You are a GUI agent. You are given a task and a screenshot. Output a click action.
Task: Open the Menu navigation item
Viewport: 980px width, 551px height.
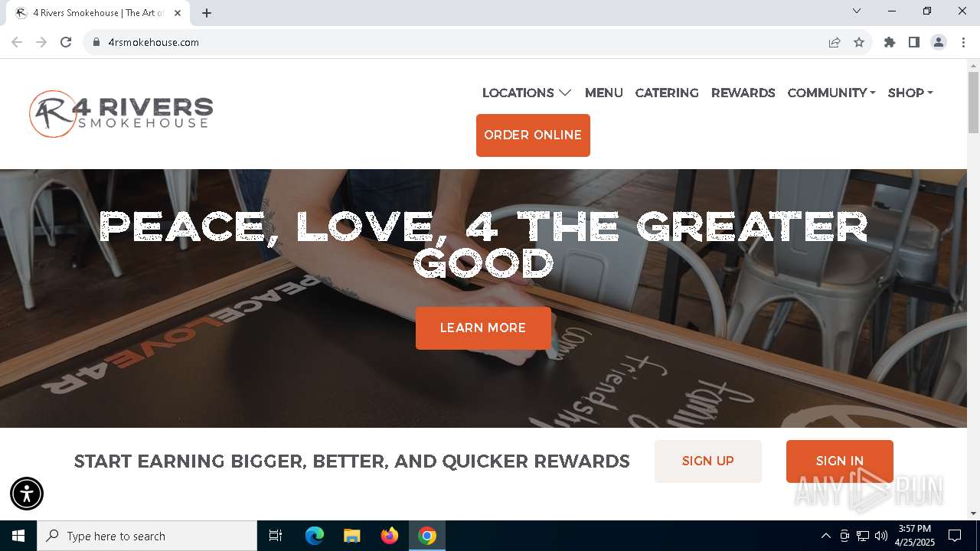coord(603,93)
